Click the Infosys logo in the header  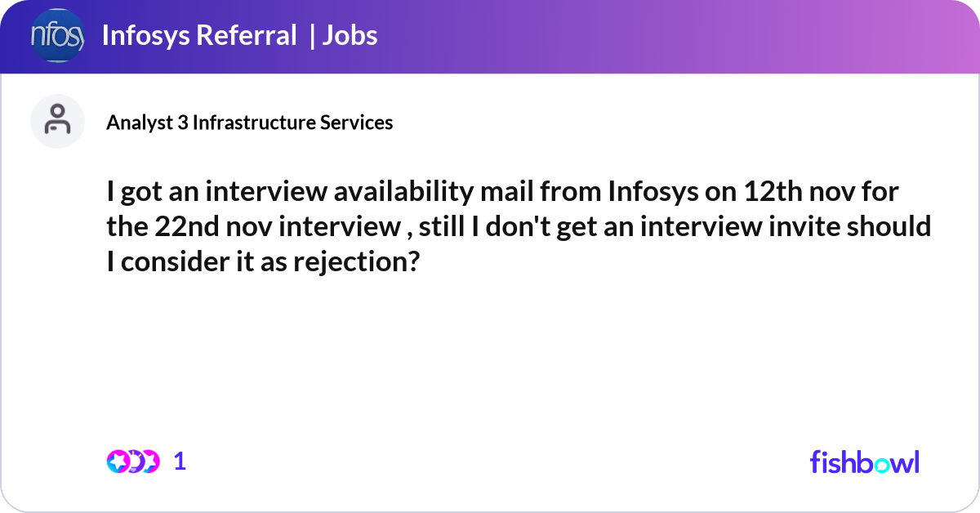57,36
